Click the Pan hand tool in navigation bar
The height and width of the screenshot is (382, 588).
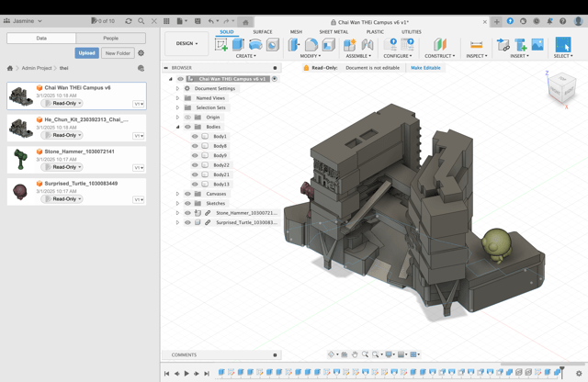pos(355,354)
